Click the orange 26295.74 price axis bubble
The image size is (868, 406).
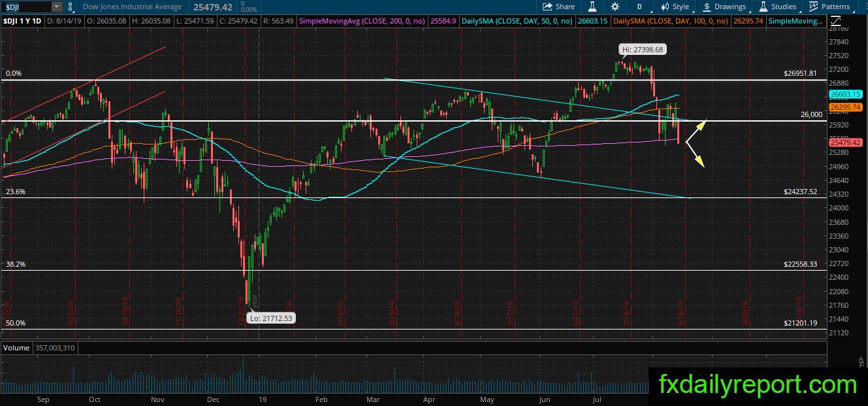(846, 107)
